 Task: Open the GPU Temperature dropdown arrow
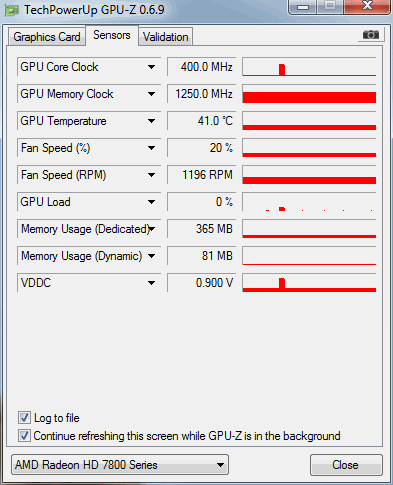(x=151, y=121)
